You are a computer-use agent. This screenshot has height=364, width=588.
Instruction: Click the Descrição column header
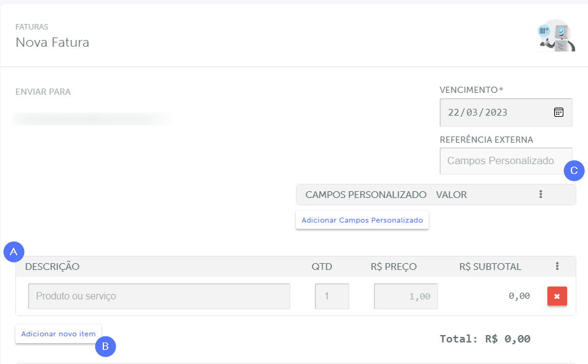point(52,266)
